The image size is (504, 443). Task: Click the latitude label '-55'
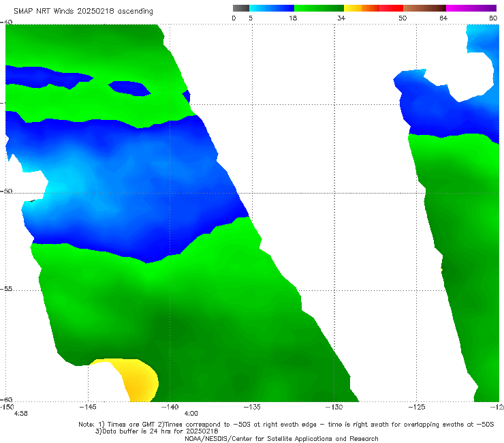pos(6,289)
